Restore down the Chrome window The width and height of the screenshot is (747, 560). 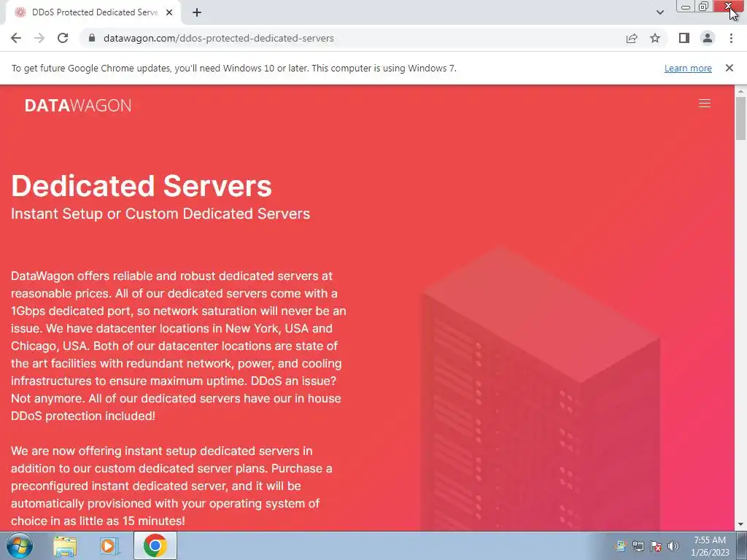pos(703,7)
